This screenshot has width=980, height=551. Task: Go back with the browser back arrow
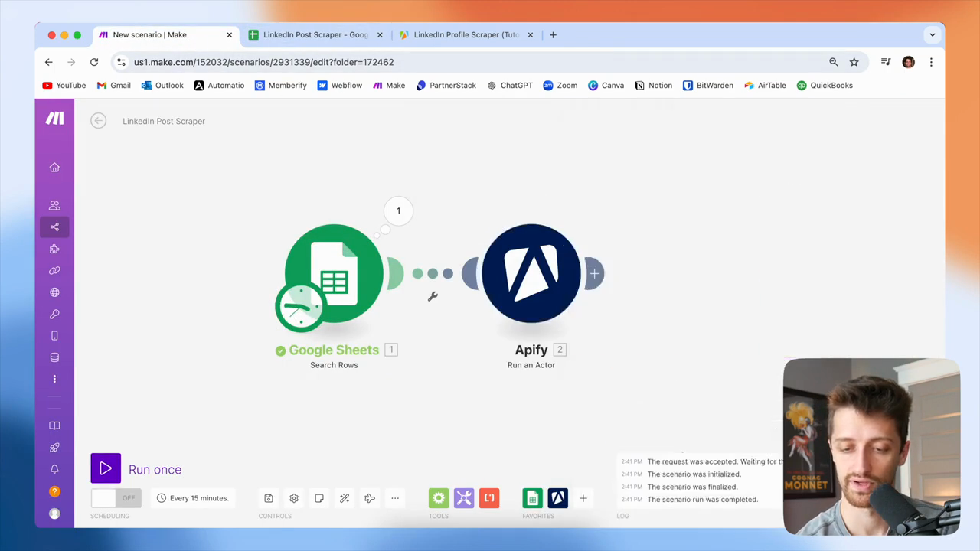pyautogui.click(x=49, y=62)
